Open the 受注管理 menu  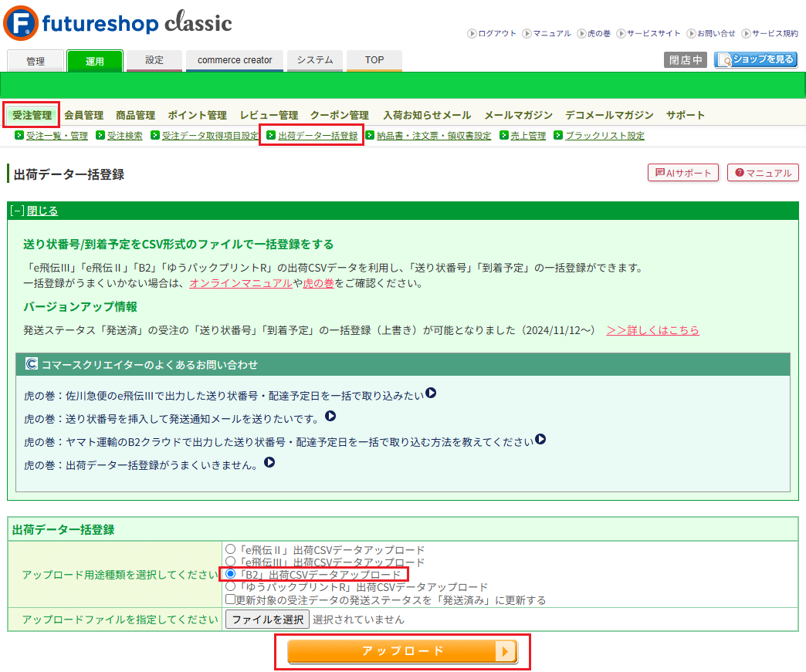pos(32,115)
